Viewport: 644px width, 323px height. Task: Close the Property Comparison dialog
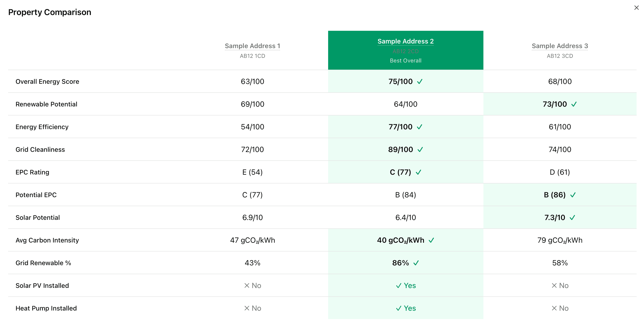[x=636, y=8]
